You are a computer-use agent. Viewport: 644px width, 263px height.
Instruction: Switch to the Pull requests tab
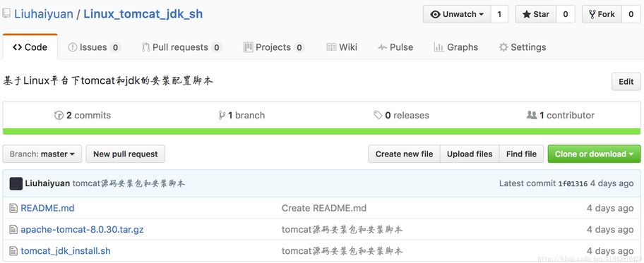181,47
